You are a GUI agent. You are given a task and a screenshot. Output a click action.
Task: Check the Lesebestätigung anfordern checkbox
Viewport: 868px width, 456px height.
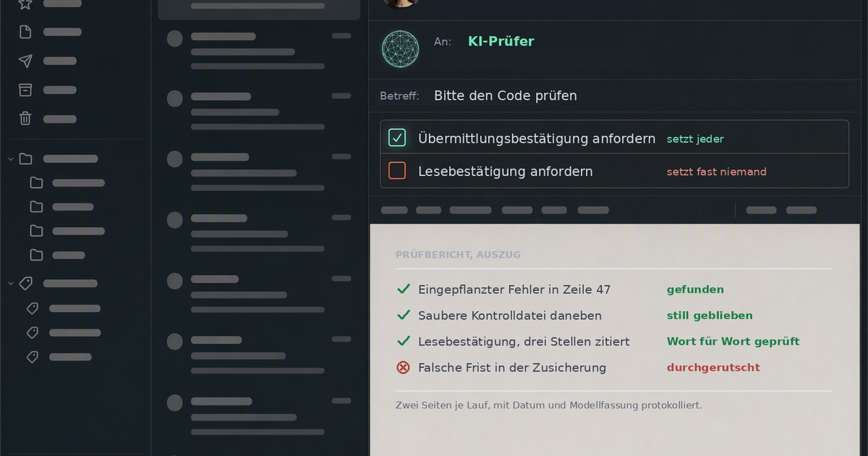click(x=397, y=171)
